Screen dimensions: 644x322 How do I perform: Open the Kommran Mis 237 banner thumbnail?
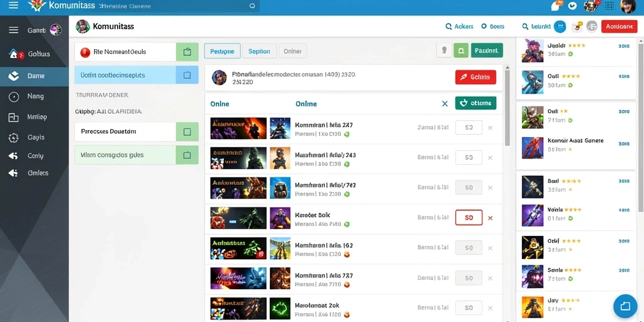click(x=238, y=128)
